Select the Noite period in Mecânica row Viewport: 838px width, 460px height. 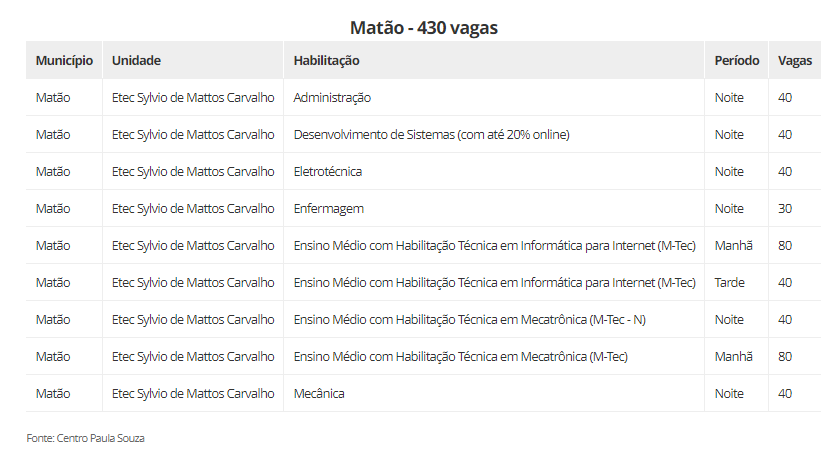pyautogui.click(x=729, y=394)
